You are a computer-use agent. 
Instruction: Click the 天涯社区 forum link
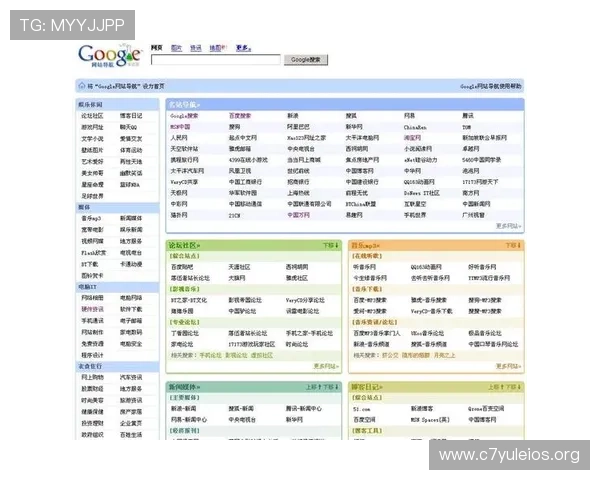coord(239,267)
